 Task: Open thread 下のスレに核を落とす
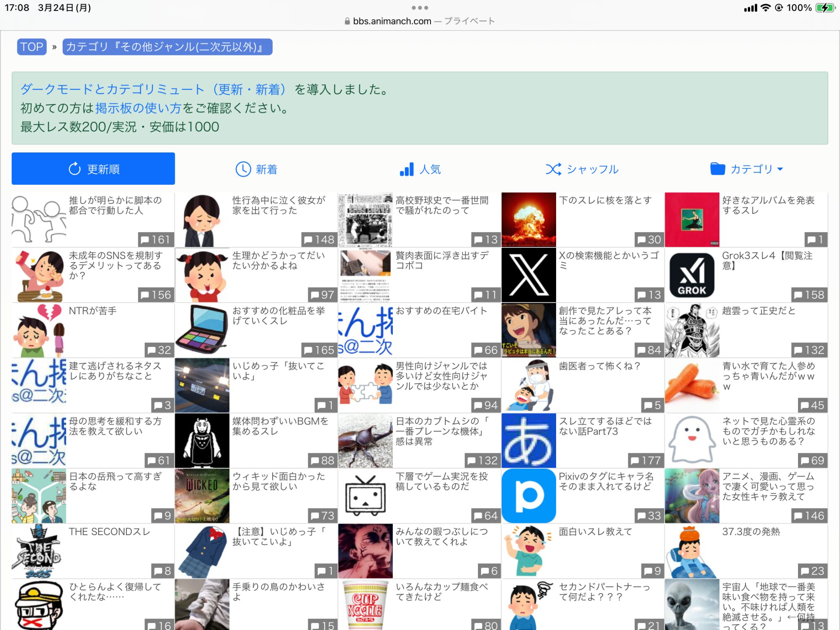coord(605,200)
